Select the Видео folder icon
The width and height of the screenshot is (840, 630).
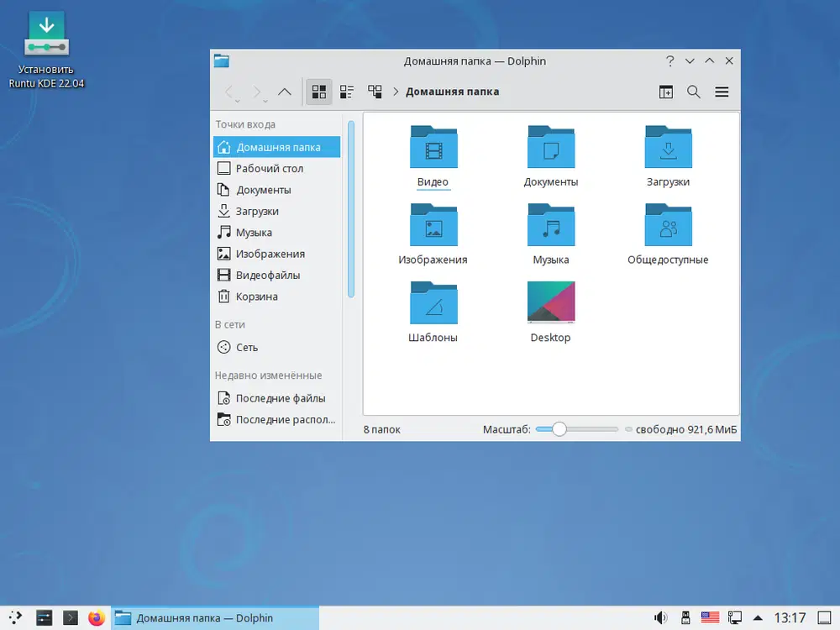[x=433, y=147]
